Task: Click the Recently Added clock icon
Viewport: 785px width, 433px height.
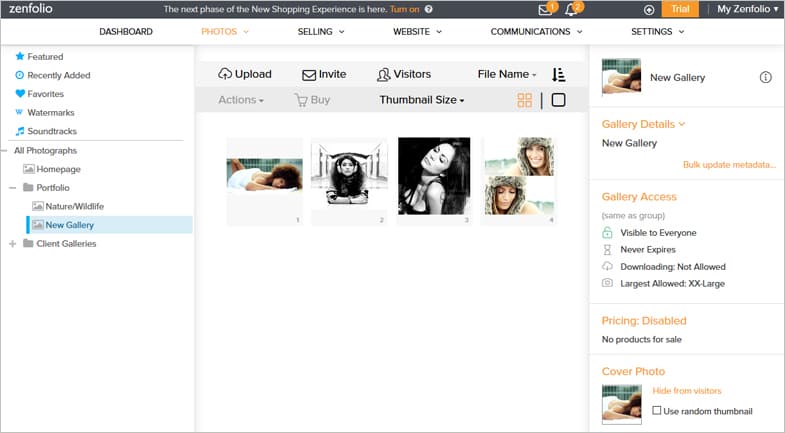Action: coord(20,75)
